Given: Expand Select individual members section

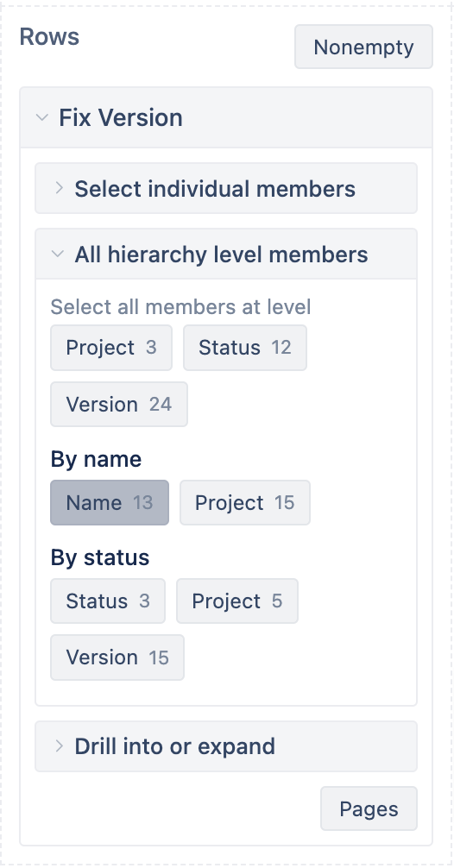Looking at the screenshot, I should [226, 188].
